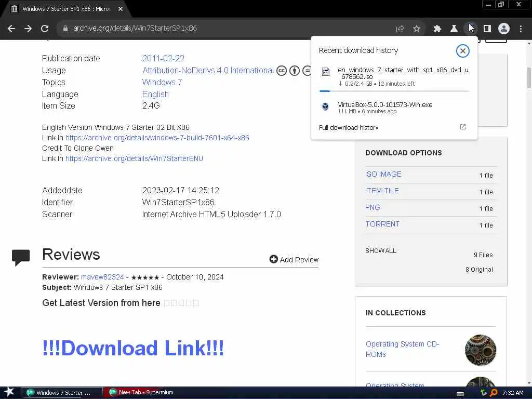The image size is (532, 399).
Task: Close the Windows 7 Starter browser tab
Action: coord(121,9)
